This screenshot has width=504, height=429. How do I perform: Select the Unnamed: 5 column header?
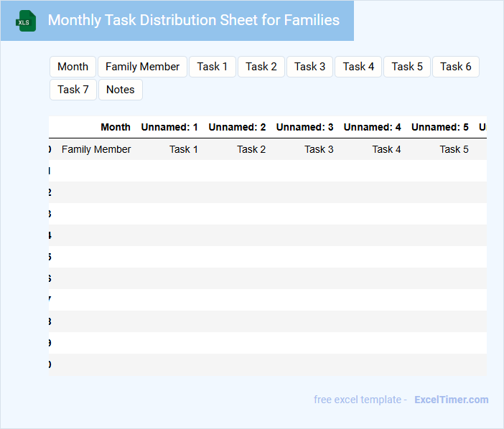(x=439, y=127)
